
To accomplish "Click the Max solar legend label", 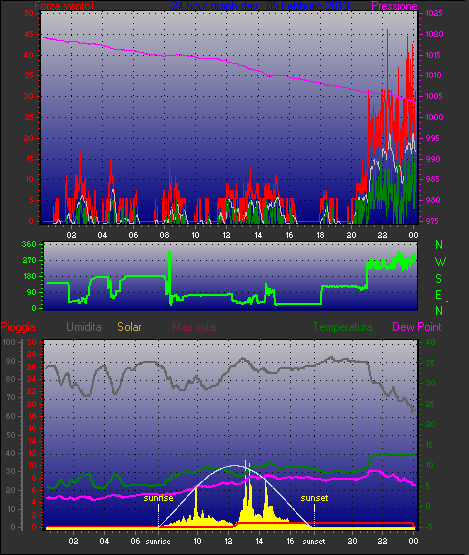I will [x=195, y=327].
